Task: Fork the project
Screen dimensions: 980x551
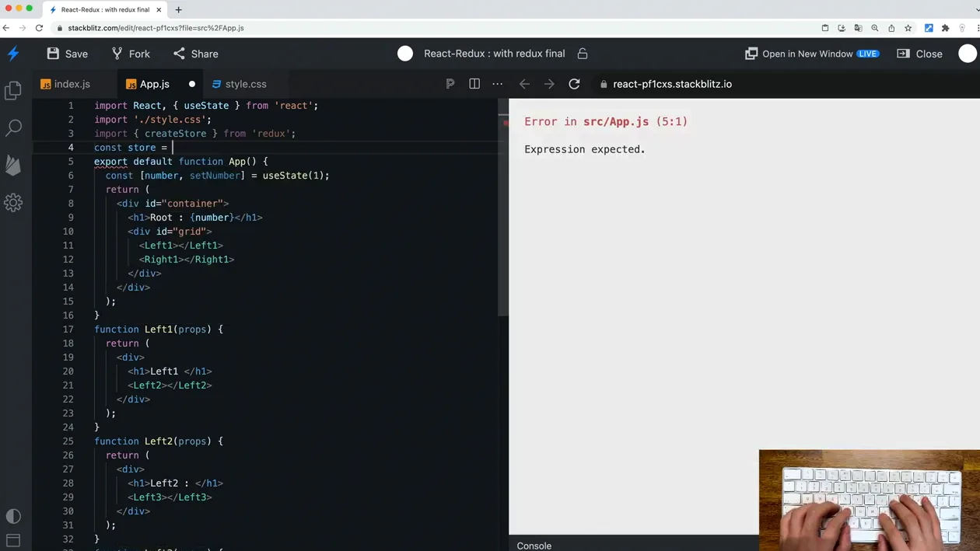Action: tap(131, 54)
